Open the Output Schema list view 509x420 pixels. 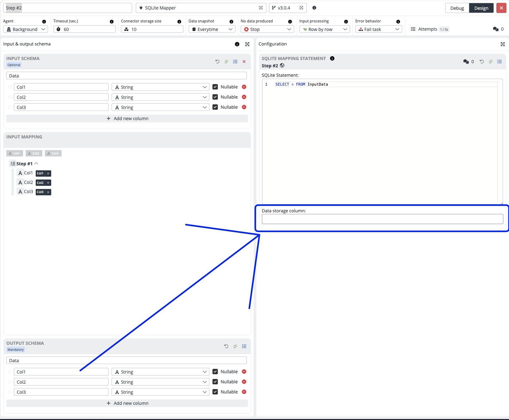tap(244, 346)
